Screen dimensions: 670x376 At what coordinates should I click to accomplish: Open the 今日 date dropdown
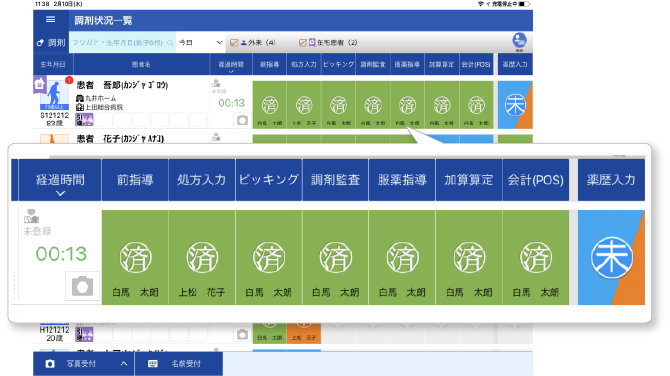pos(200,42)
